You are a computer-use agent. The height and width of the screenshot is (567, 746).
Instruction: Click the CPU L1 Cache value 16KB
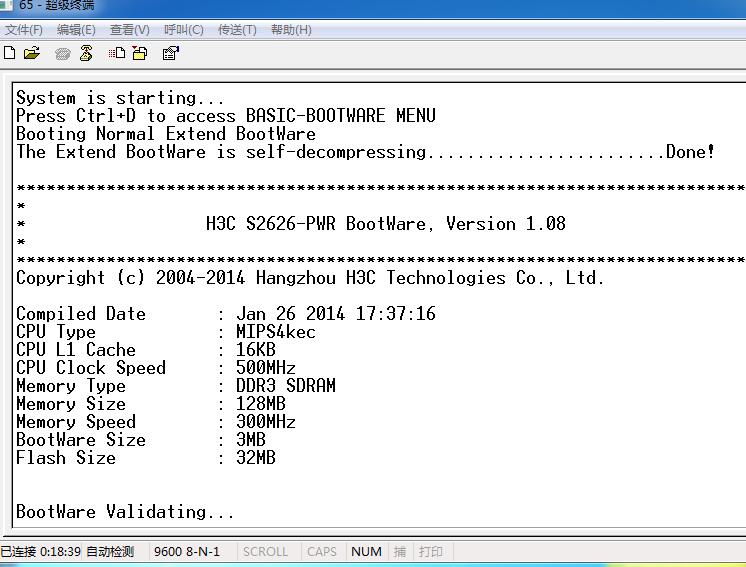pos(256,350)
